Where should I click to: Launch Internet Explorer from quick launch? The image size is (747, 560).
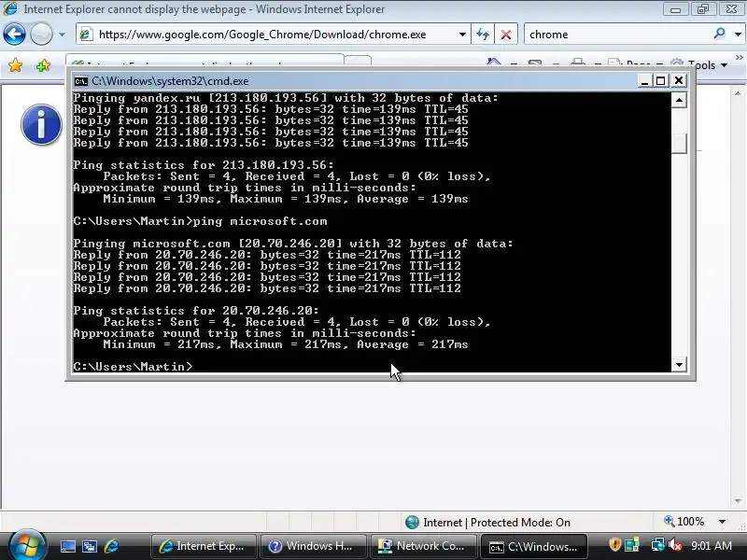pyautogui.click(x=111, y=546)
